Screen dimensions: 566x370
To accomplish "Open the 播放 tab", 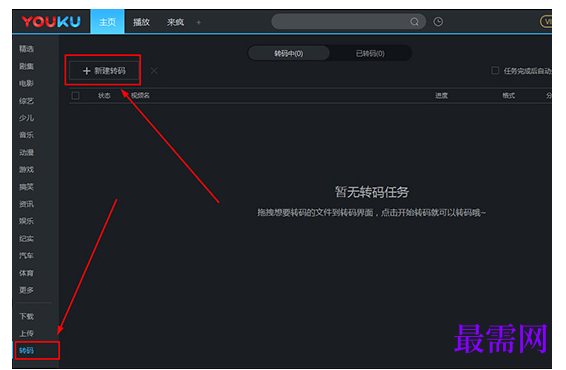I will pos(141,22).
